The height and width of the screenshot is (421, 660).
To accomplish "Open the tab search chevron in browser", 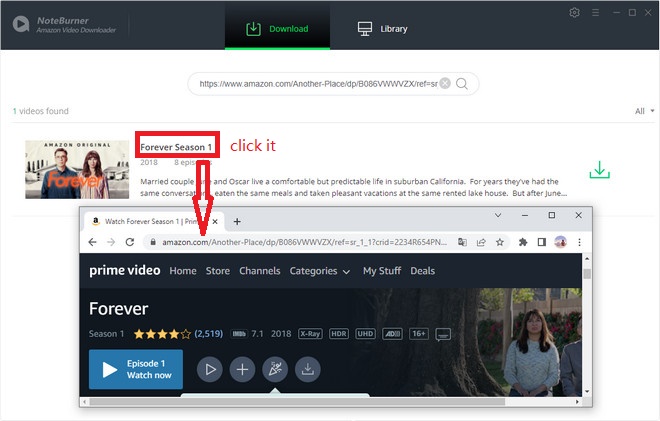I will pos(498,215).
